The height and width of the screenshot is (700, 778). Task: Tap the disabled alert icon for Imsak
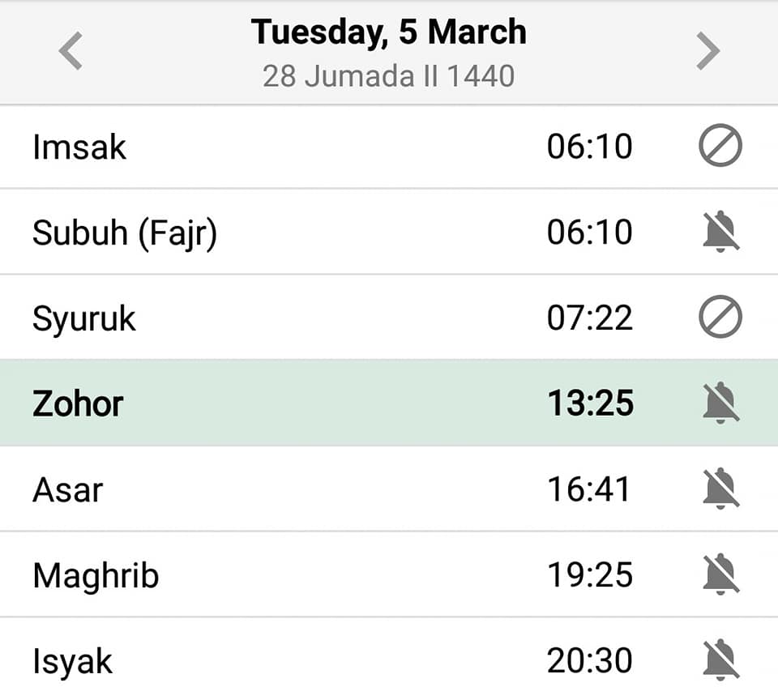tap(720, 145)
